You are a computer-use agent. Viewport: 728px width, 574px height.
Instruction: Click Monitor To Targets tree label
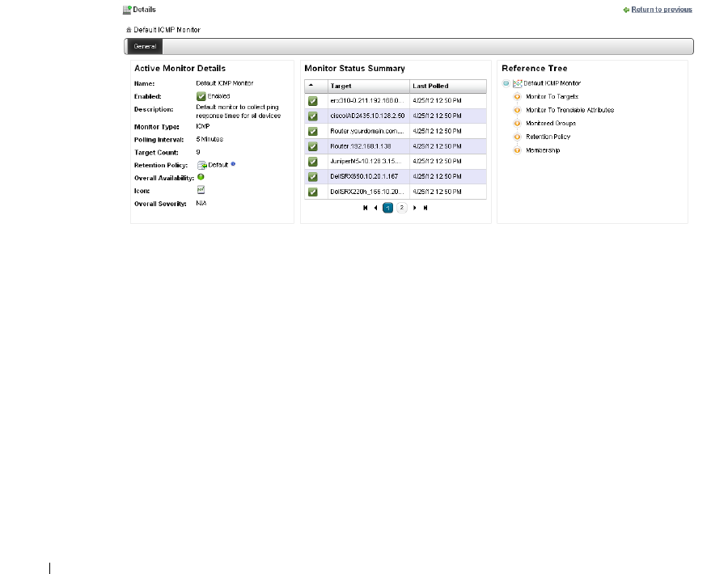(552, 96)
